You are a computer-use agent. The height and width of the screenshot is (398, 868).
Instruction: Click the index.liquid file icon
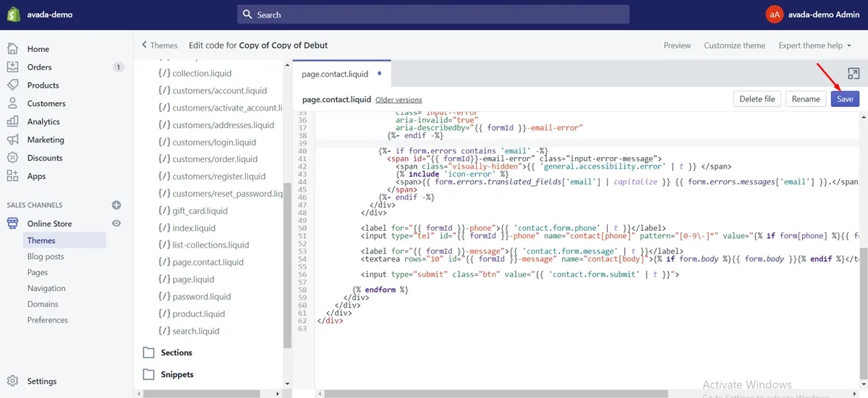click(x=164, y=229)
